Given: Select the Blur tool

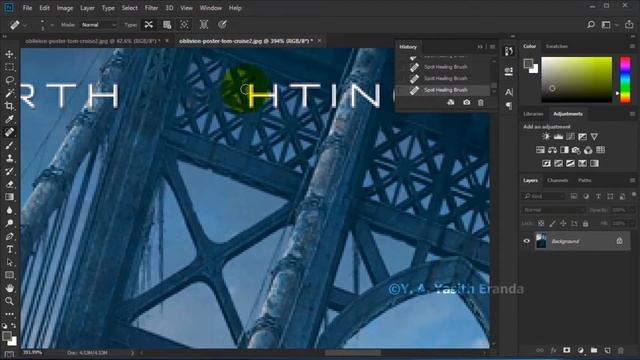Looking at the screenshot, I should coord(9,210).
